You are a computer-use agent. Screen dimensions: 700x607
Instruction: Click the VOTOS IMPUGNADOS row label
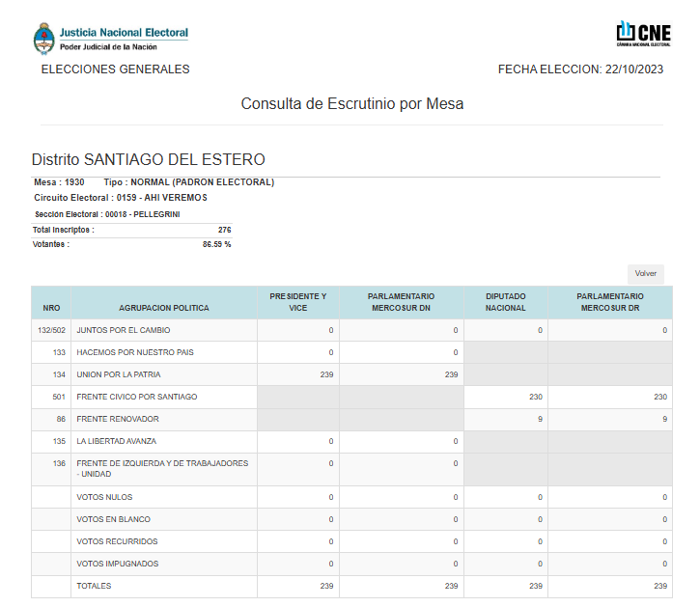click(118, 564)
